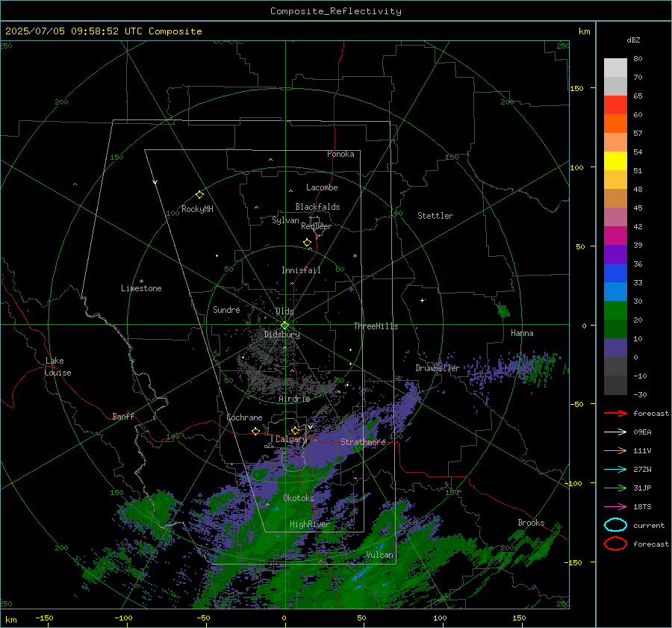Image resolution: width=672 pixels, height=628 pixels.
Task: Select the Banff label on the map
Action: pyautogui.click(x=123, y=416)
